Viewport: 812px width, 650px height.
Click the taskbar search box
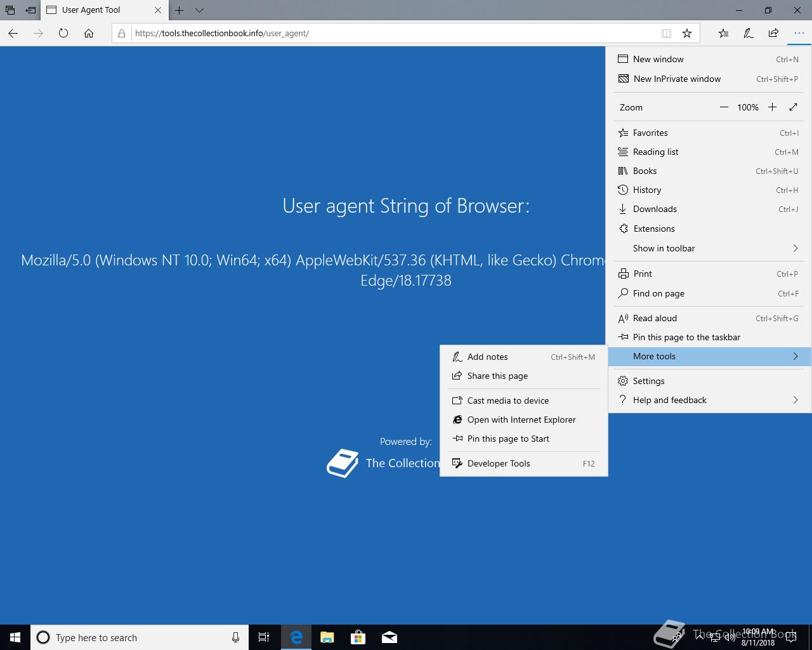tap(138, 637)
